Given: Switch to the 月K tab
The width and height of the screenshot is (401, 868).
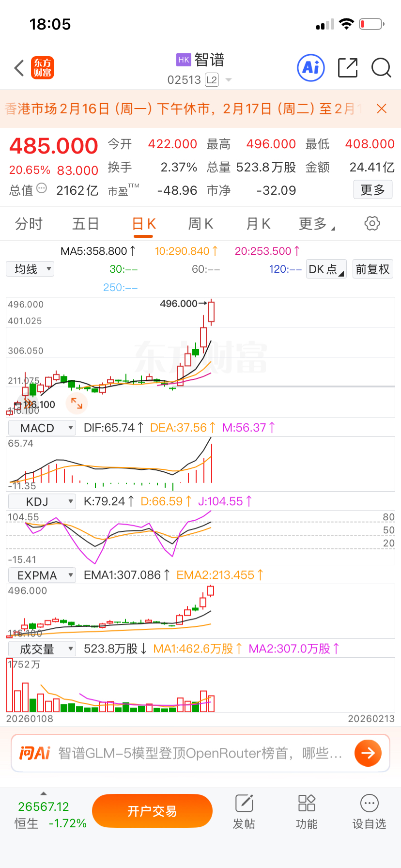Looking at the screenshot, I should (x=258, y=224).
